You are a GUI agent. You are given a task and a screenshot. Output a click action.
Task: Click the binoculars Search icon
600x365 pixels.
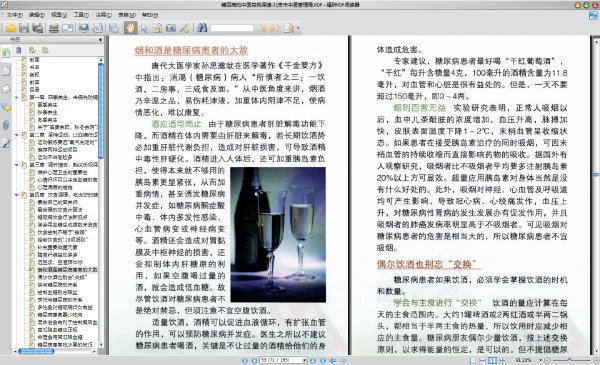(x=202, y=28)
